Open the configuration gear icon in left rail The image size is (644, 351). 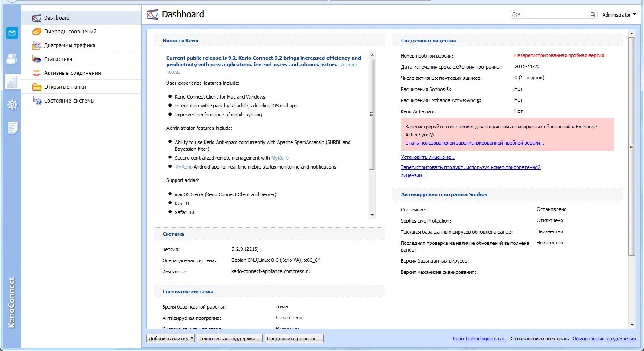pos(12,105)
